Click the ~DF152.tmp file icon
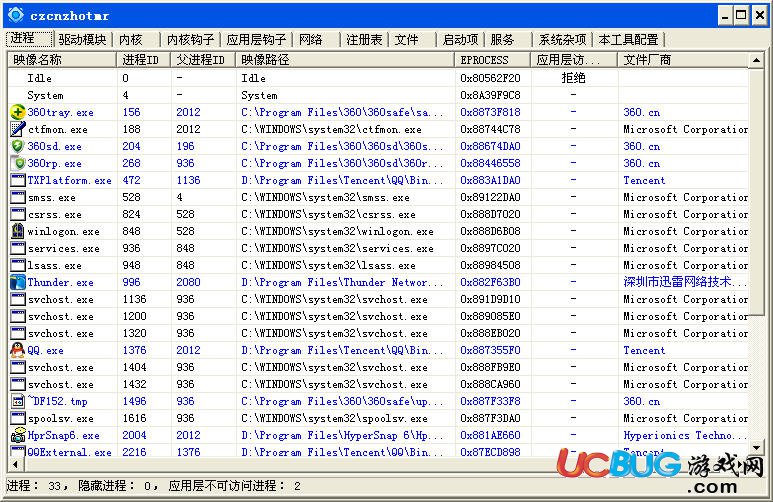 click(18, 401)
